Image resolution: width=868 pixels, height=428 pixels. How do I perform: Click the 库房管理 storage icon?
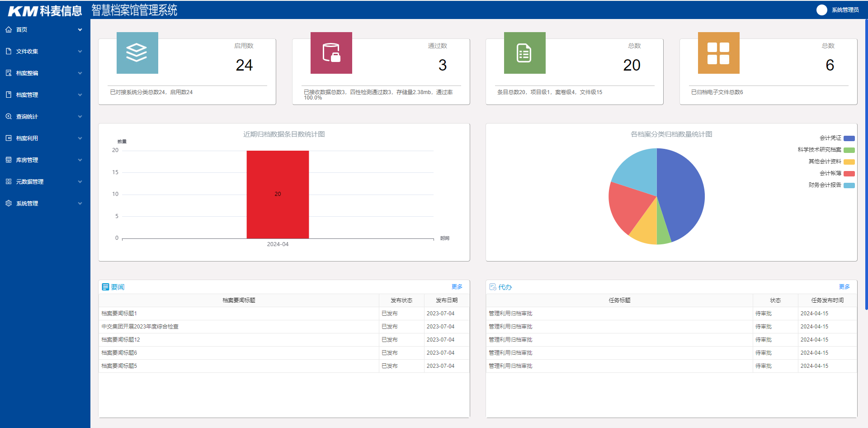(x=9, y=160)
